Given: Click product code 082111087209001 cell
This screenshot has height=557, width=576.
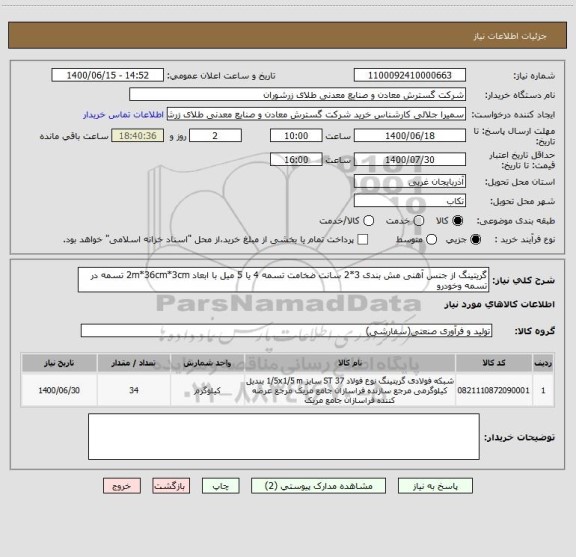Looking at the screenshot, I should coord(494,390).
